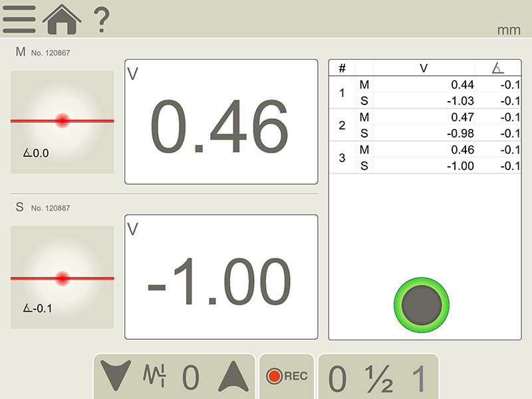Start recording with the REC button
This screenshot has height=399, width=532.
point(286,376)
